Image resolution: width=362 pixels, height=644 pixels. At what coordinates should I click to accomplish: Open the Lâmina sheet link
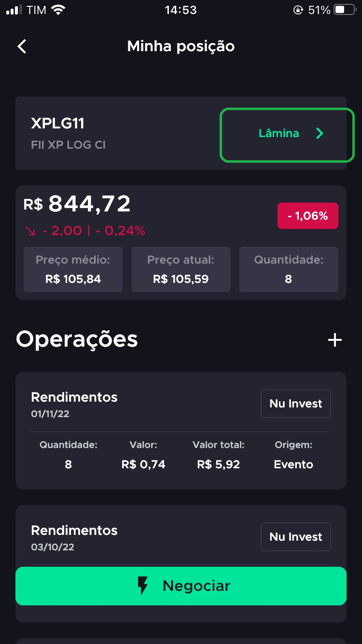point(287,135)
